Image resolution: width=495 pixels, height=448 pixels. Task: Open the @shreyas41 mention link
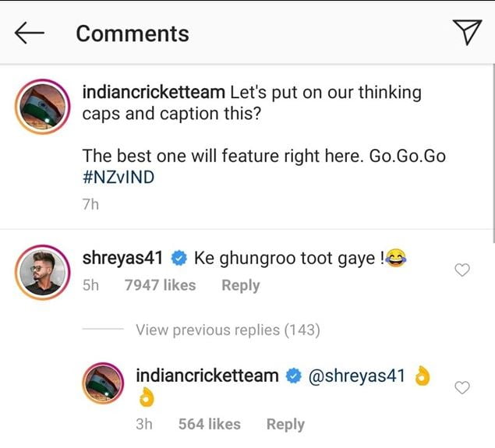357,376
